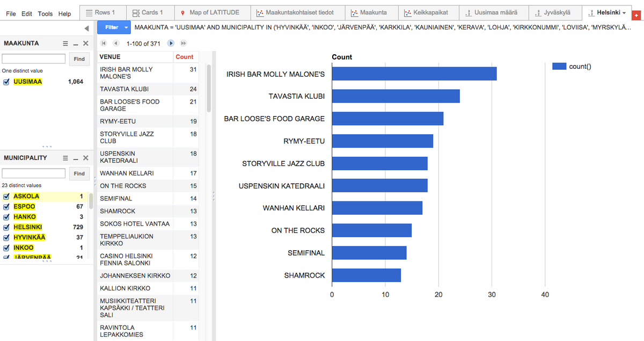Viewport: 644px width, 341px height.
Task: Click the ESPOO municipality label
Action: (24, 207)
